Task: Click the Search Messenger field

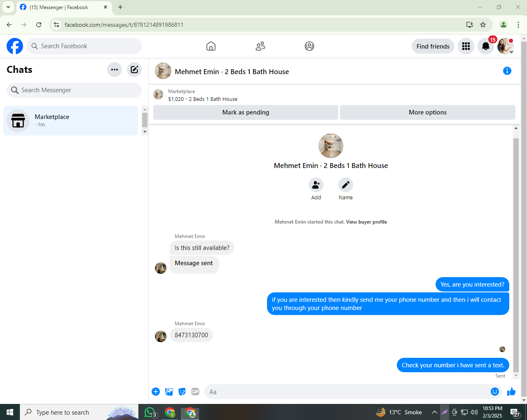Action: pos(74,90)
